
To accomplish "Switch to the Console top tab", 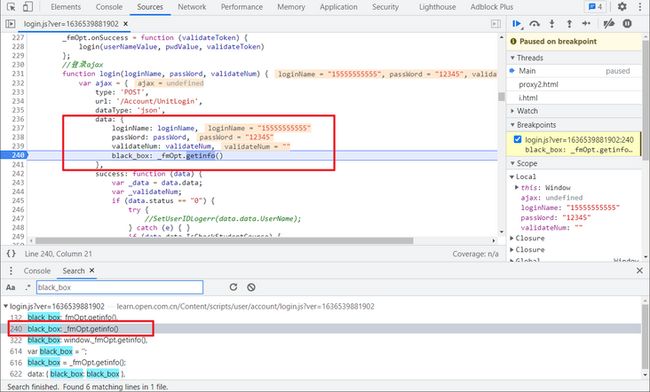I will click(109, 7).
